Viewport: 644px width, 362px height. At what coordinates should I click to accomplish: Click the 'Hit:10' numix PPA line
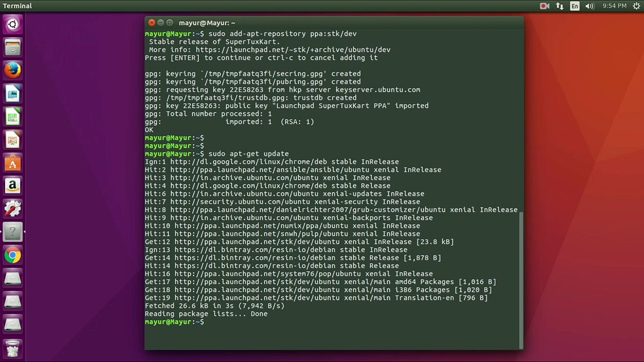click(x=282, y=226)
